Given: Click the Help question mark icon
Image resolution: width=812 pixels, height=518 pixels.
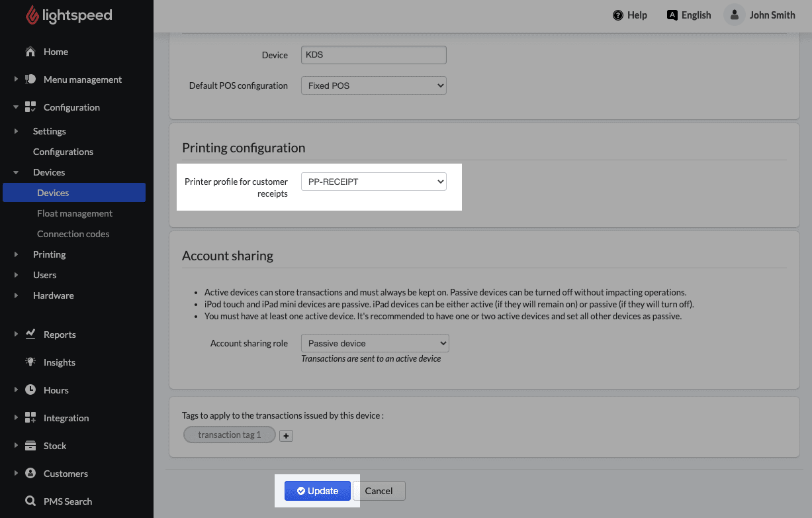Looking at the screenshot, I should click(x=618, y=15).
